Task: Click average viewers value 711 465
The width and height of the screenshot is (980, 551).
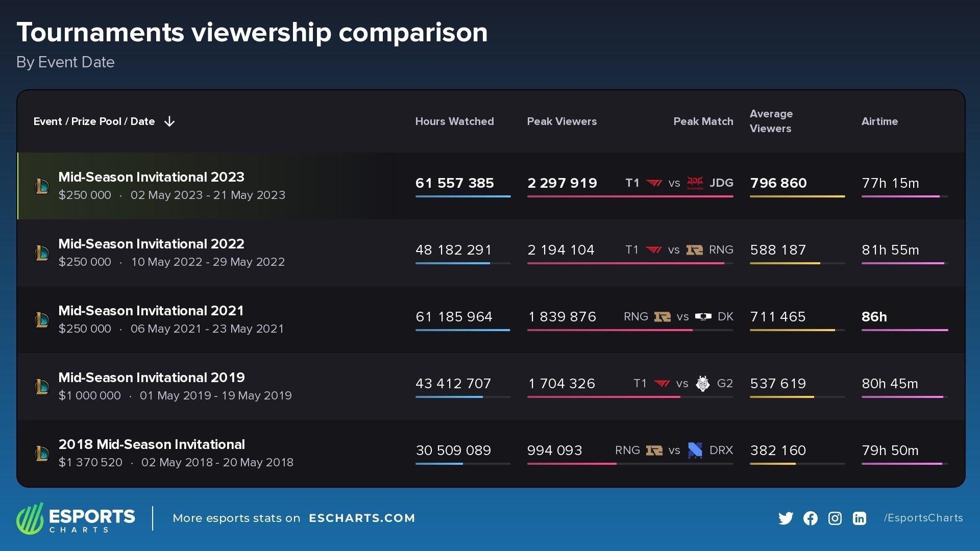Action: [778, 317]
